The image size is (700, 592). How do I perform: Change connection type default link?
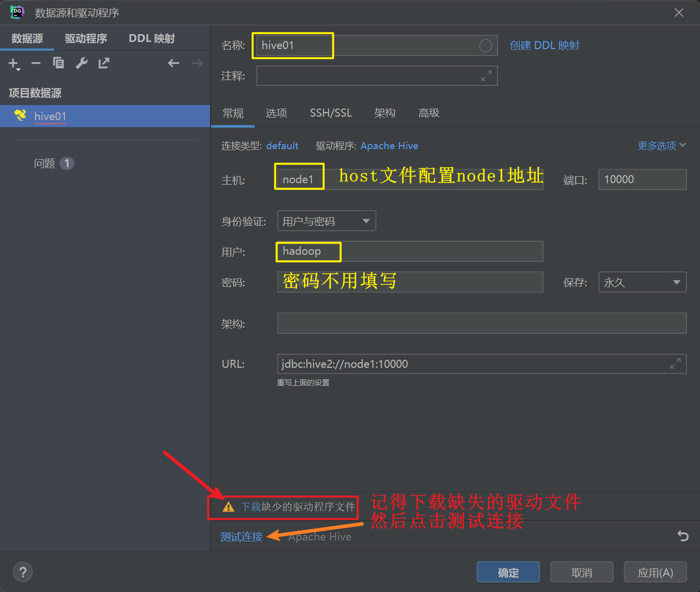[x=282, y=146]
